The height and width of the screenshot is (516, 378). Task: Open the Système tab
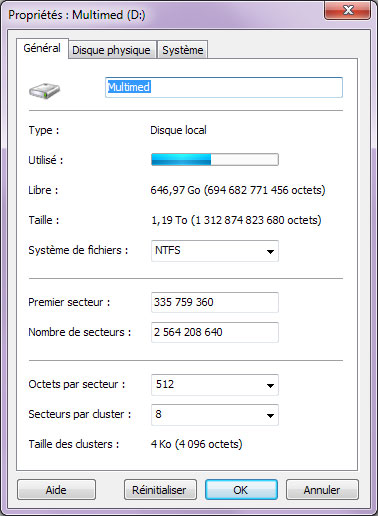pyautogui.click(x=183, y=50)
